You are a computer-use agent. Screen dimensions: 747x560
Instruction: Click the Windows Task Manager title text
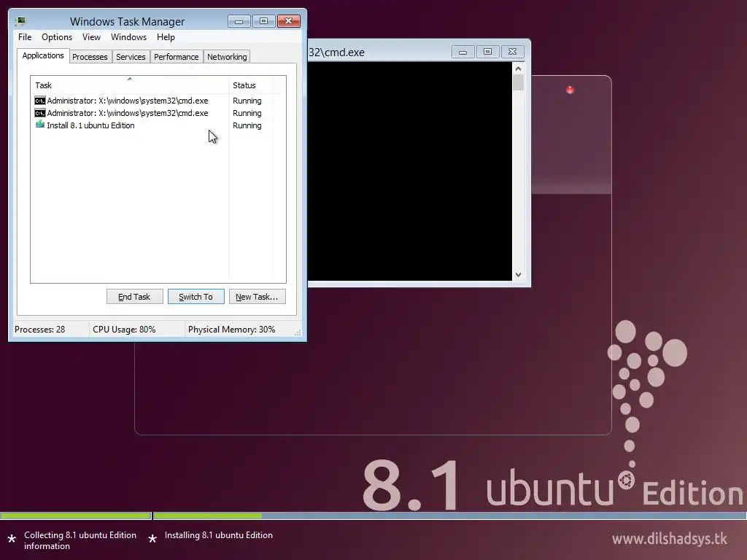pyautogui.click(x=127, y=21)
